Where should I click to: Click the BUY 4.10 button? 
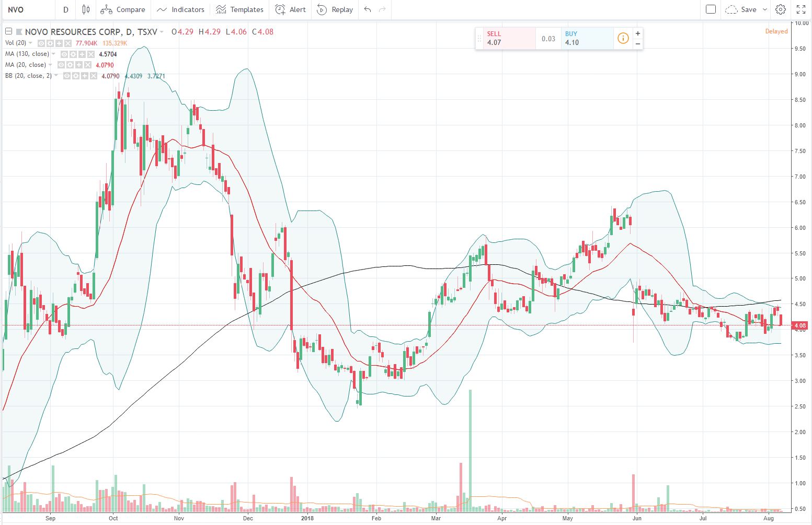(587, 38)
